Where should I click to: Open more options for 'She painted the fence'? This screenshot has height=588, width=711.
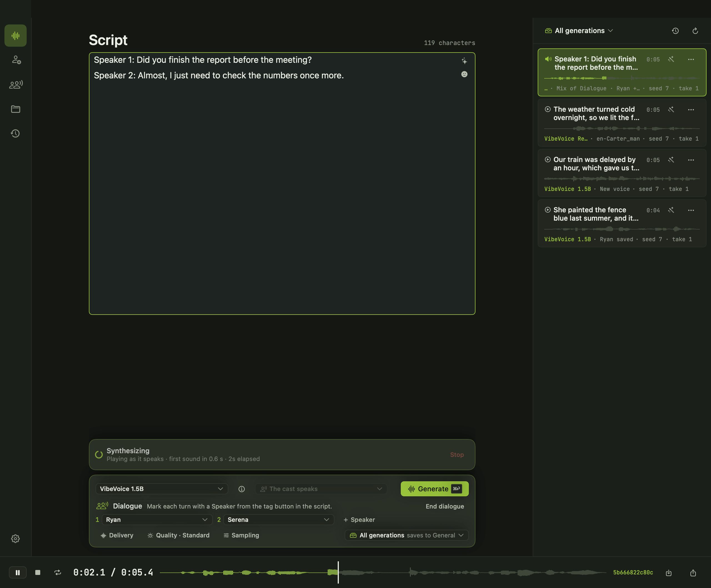pos(691,210)
